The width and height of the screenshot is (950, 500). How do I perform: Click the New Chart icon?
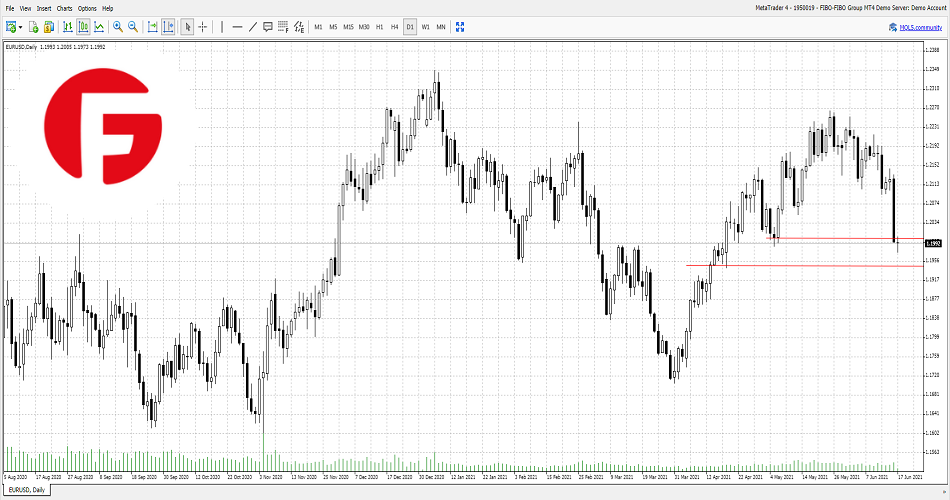coord(10,27)
